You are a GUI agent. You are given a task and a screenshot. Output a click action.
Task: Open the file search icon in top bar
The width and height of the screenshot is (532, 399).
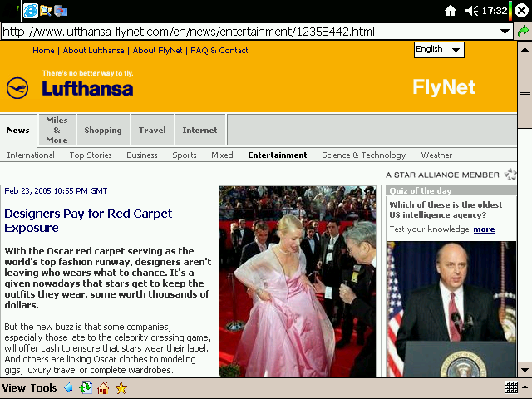[x=46, y=11]
